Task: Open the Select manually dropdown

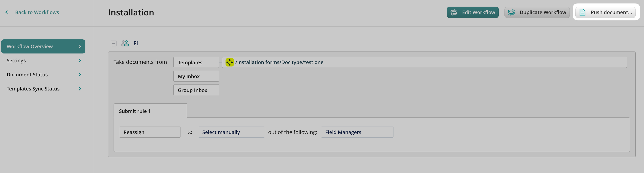Action: pyautogui.click(x=231, y=132)
